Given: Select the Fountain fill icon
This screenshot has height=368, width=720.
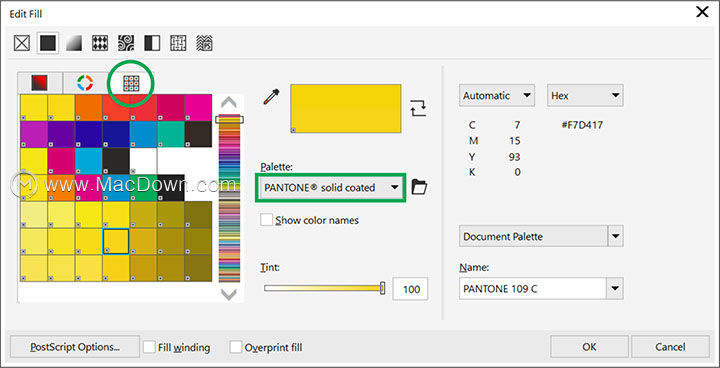Looking at the screenshot, I should click(74, 44).
